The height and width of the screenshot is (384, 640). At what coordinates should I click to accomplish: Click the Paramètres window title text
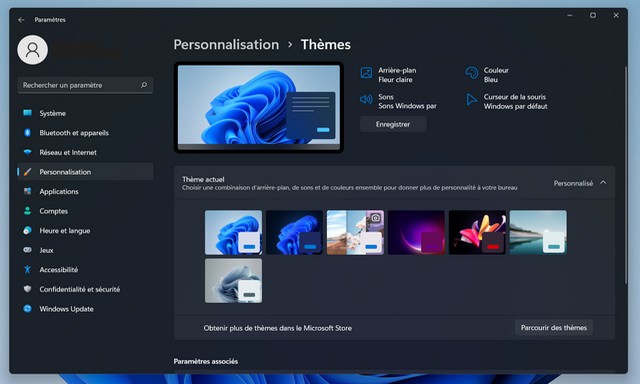pyautogui.click(x=50, y=20)
